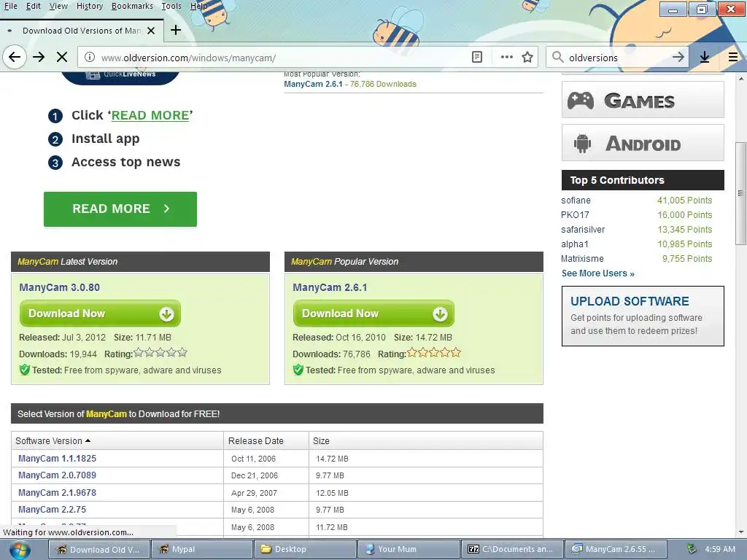Open the History menu
The height and width of the screenshot is (560, 747).
coord(90,6)
